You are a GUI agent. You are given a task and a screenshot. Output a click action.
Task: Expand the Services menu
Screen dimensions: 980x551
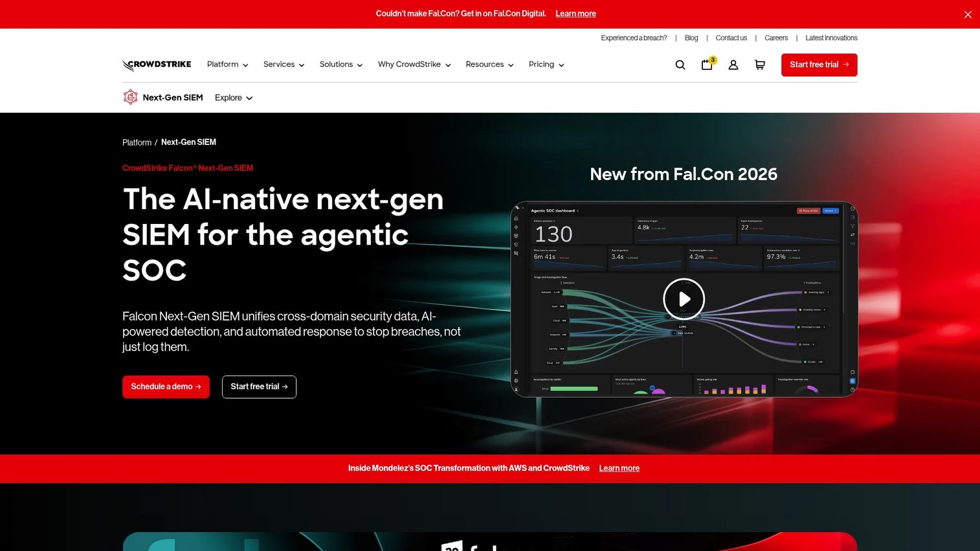(284, 64)
